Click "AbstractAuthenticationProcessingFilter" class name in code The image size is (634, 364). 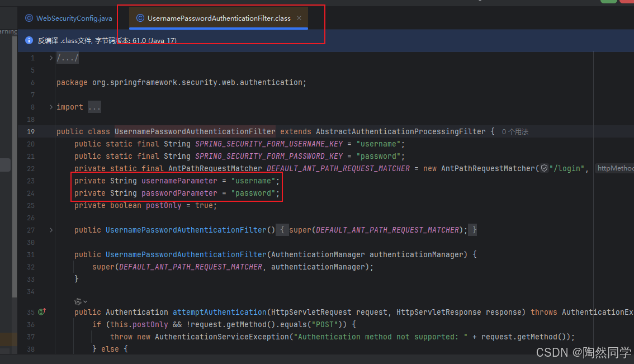(x=400, y=131)
